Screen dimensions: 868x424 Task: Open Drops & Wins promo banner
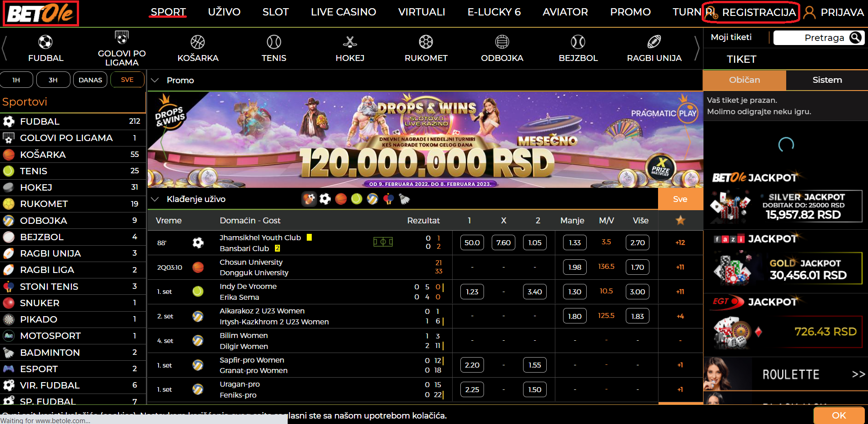click(x=425, y=140)
